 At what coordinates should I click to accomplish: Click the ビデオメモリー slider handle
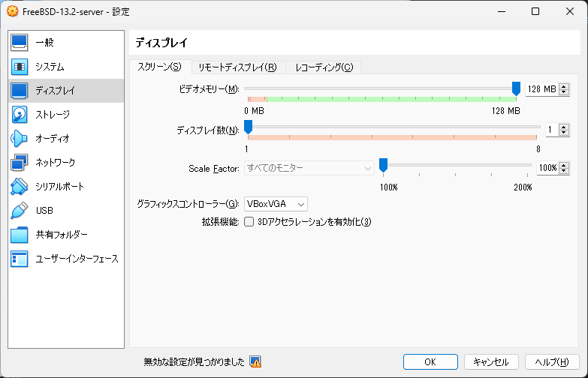pyautogui.click(x=516, y=89)
